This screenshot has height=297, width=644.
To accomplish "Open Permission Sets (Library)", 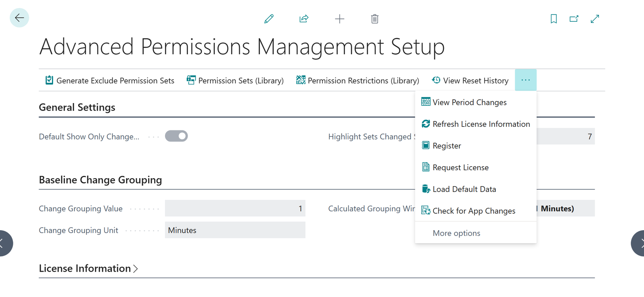I will point(235,80).
